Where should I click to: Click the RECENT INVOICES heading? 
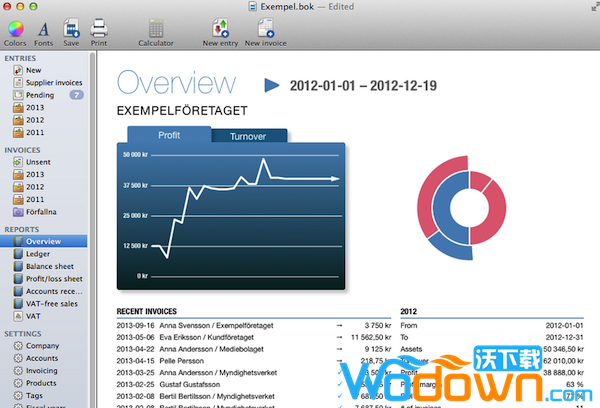147,312
